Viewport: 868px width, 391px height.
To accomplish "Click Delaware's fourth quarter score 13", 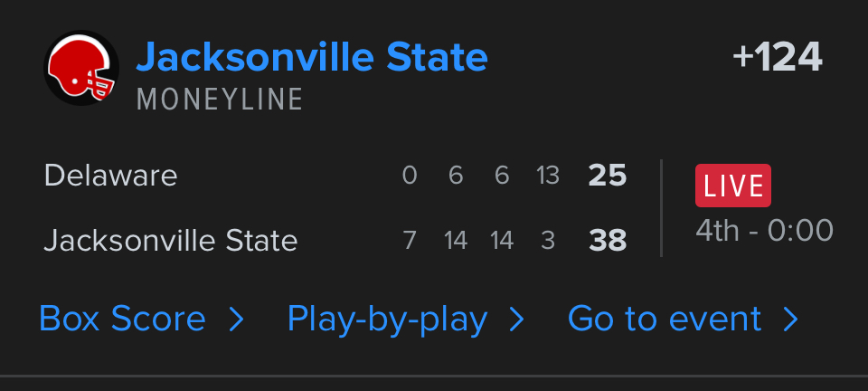I will coord(548,176).
